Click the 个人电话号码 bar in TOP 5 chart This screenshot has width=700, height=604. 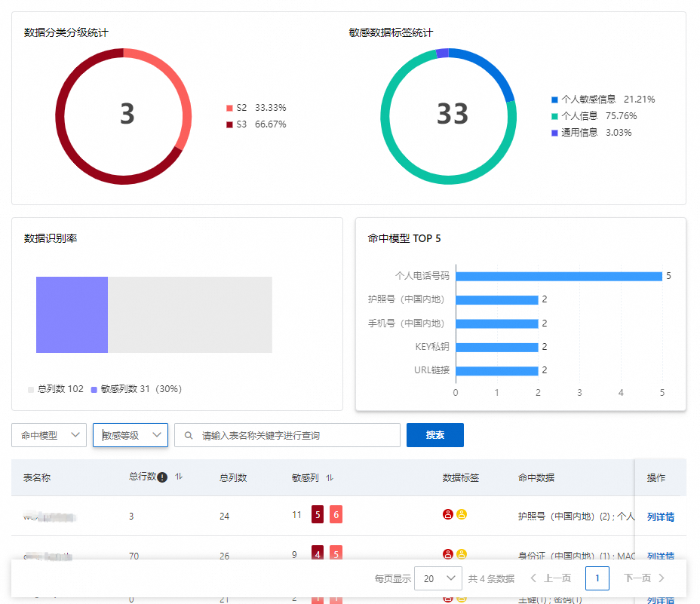[559, 276]
